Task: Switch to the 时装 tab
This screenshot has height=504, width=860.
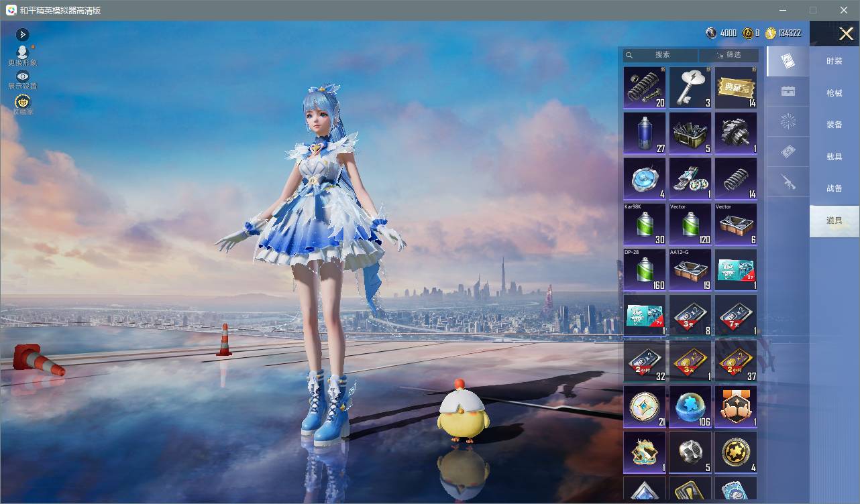Action: click(x=835, y=61)
